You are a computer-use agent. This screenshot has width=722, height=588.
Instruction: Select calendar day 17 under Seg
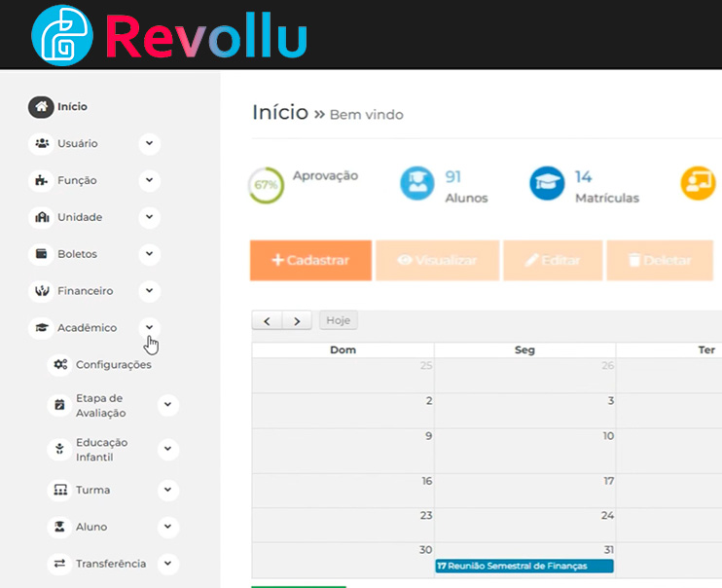tap(524, 491)
